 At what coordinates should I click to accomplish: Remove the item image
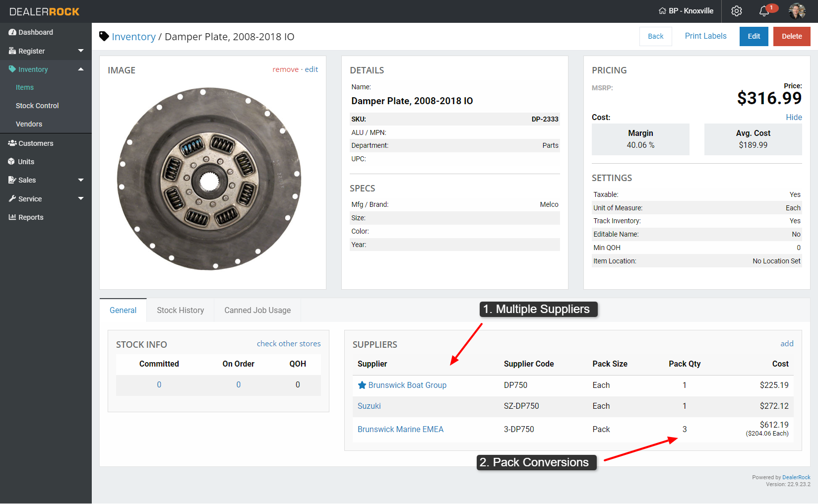point(285,69)
